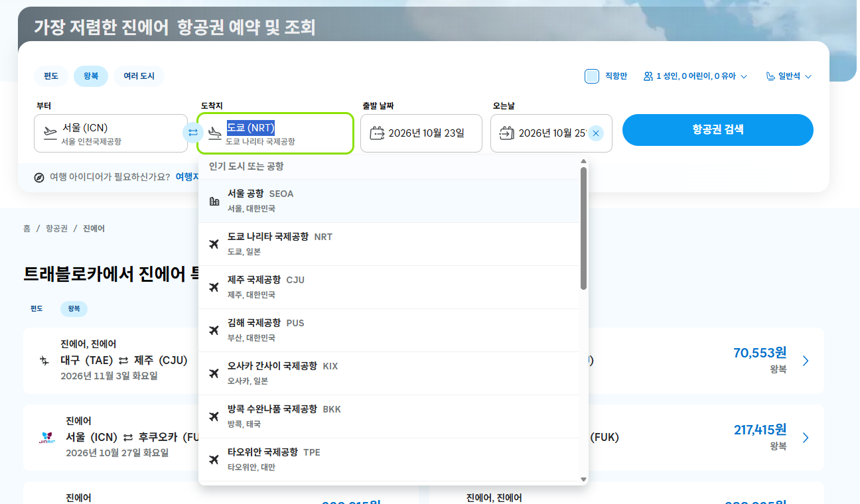
Task: Click the 인기 도시 또는 공항 header
Action: pyautogui.click(x=246, y=166)
